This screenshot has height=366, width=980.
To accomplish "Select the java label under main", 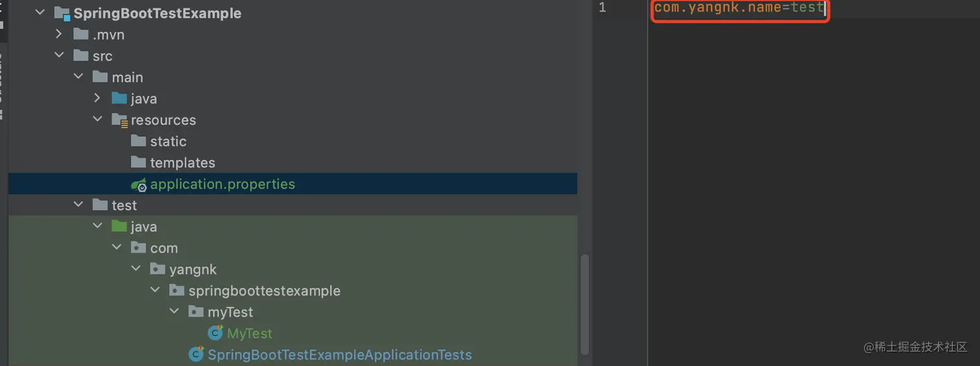I will (x=144, y=99).
